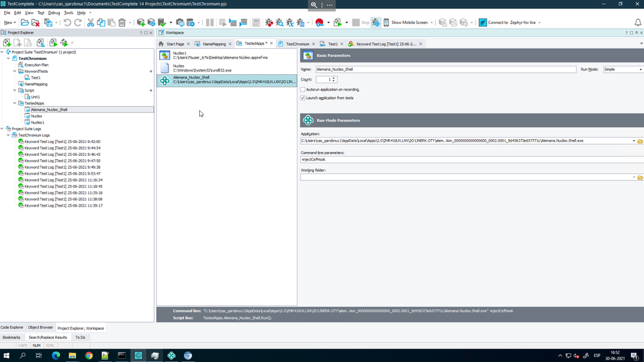Click the Cut scissors icon in toolbar
The height and width of the screenshot is (362, 644).
coord(91,23)
